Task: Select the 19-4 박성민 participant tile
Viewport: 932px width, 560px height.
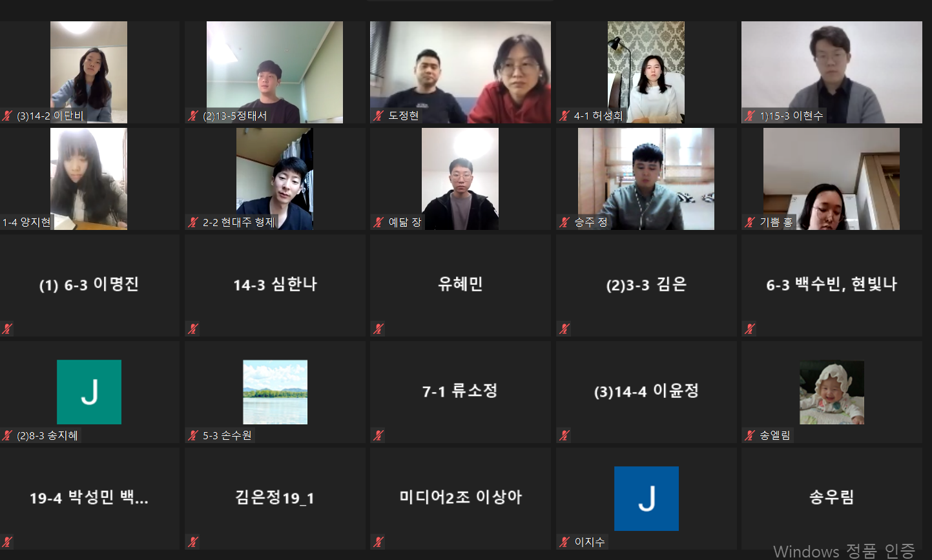Action: coord(89,499)
